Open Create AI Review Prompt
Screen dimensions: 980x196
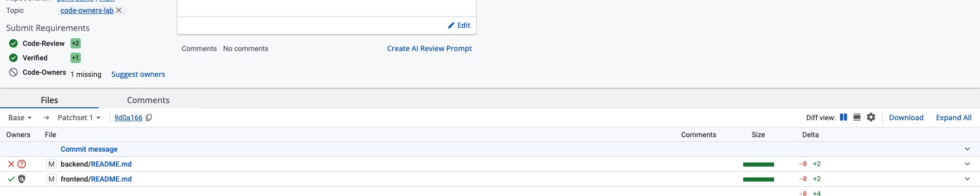(x=429, y=48)
